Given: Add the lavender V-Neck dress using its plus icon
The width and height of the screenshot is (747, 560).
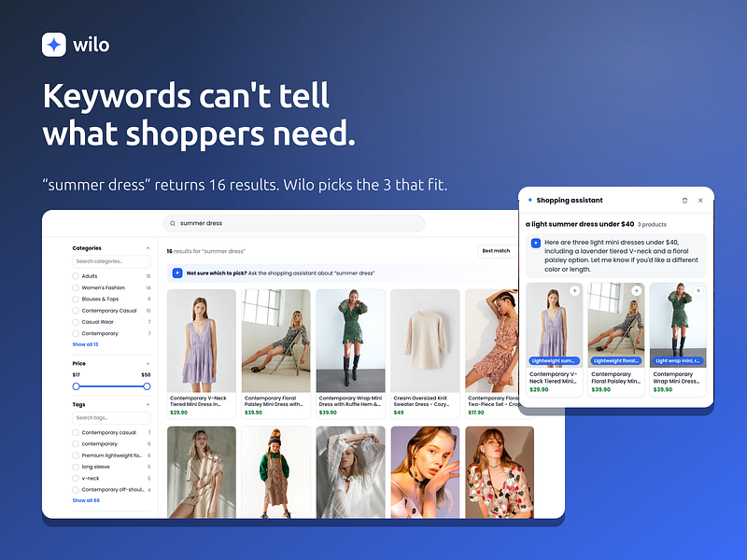Looking at the screenshot, I should (574, 290).
